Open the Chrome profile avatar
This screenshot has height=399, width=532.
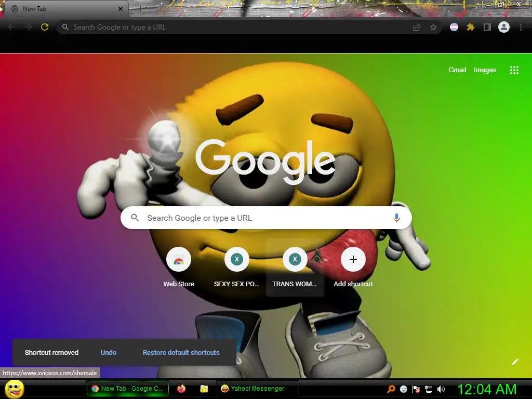504,27
